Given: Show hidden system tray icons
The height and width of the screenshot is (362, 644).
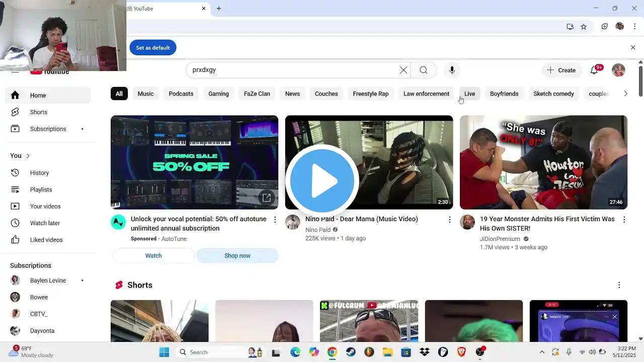Looking at the screenshot, I should click(541, 352).
